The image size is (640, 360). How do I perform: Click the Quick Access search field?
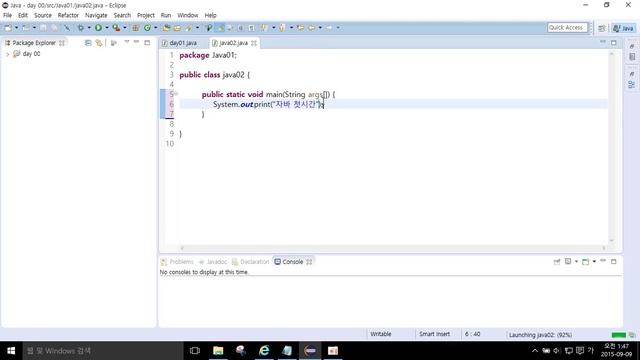click(x=567, y=27)
